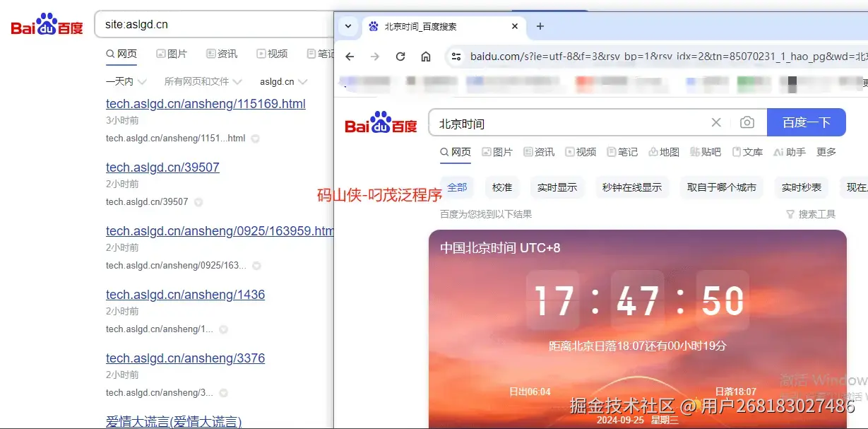Select the 实时显示 filter chip
The width and height of the screenshot is (868, 429).
tap(557, 187)
